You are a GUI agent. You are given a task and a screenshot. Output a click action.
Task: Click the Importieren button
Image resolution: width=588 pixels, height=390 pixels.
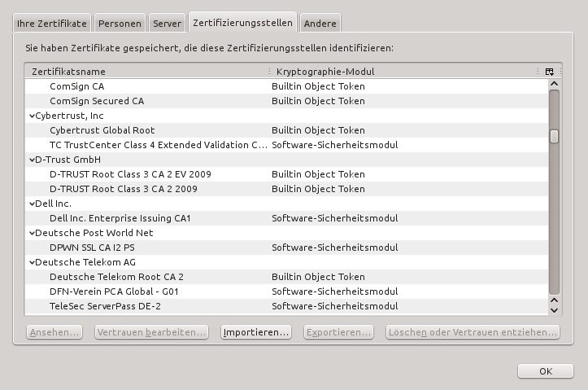256,332
